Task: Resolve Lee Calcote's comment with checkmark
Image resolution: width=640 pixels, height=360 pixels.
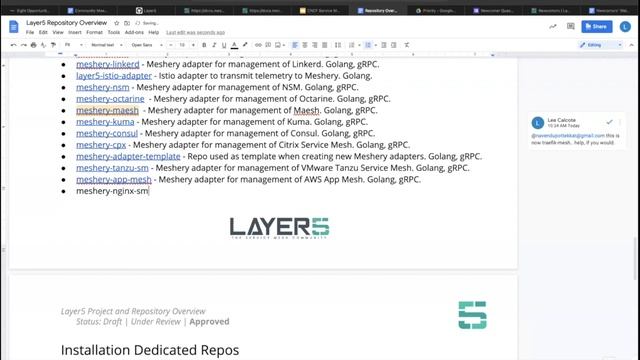Action: click(x=609, y=122)
